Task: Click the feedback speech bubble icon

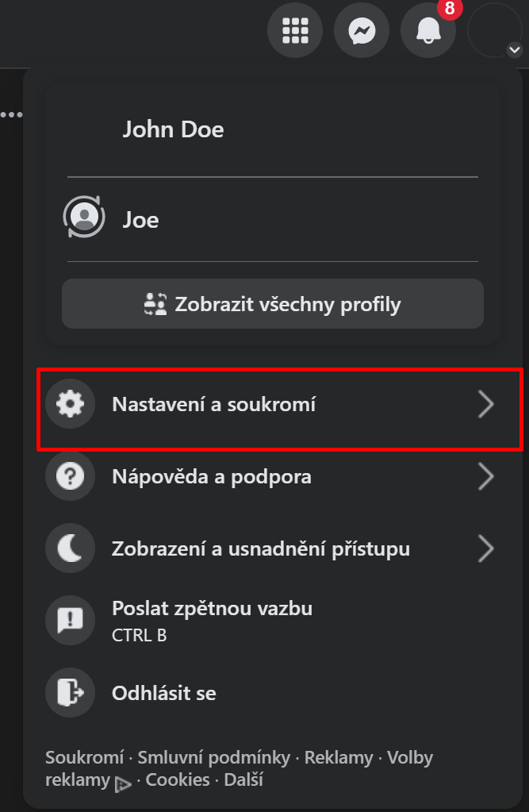Action: pyautogui.click(x=70, y=620)
